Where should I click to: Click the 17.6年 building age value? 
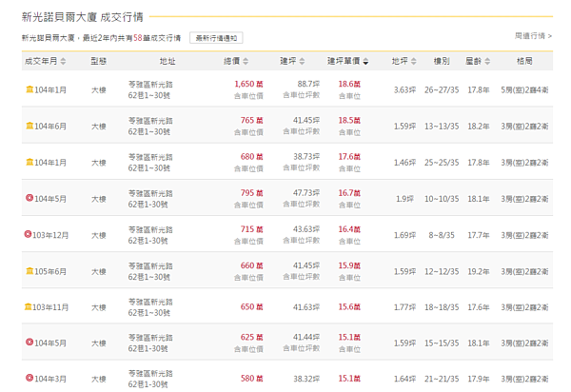(479, 307)
